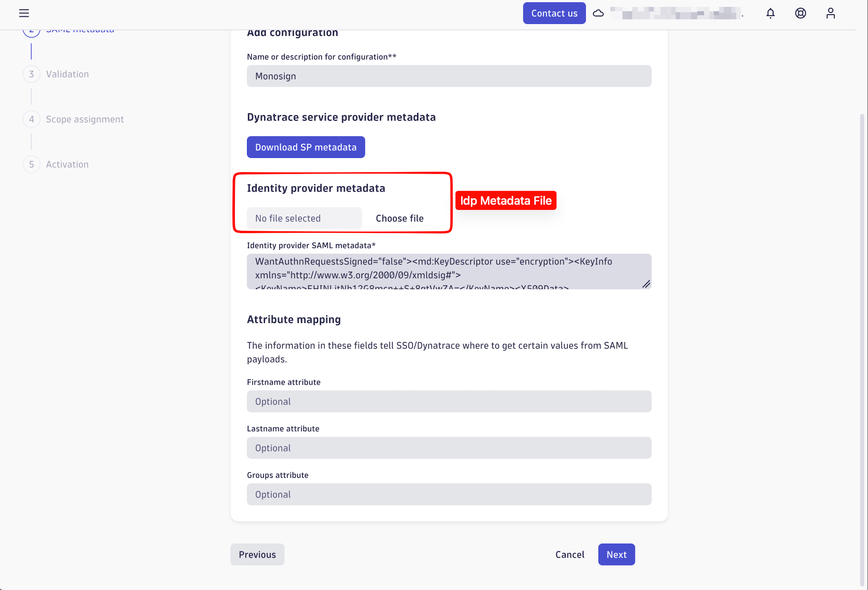
Task: Open the notifications bell
Action: click(770, 13)
